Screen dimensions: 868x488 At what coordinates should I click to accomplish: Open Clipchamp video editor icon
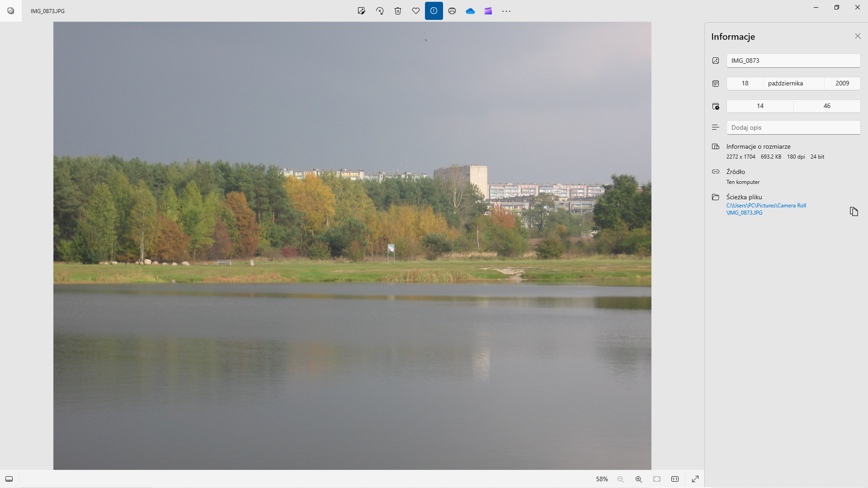[488, 11]
